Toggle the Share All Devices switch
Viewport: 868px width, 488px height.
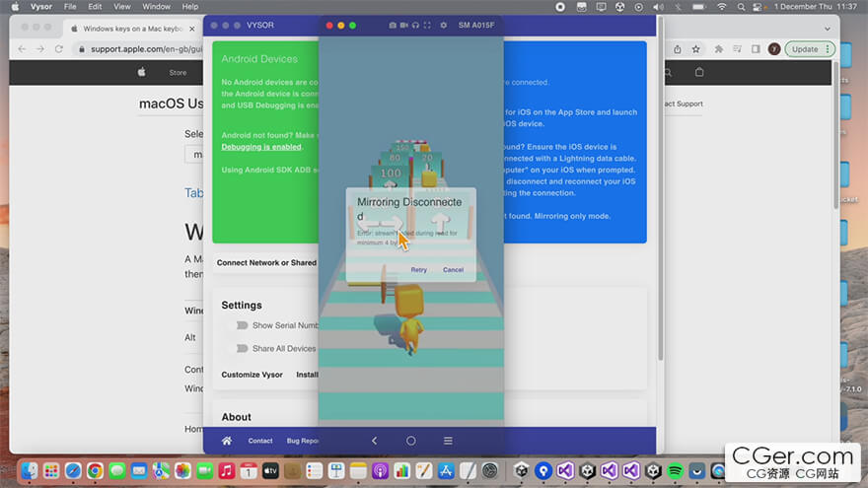242,349
